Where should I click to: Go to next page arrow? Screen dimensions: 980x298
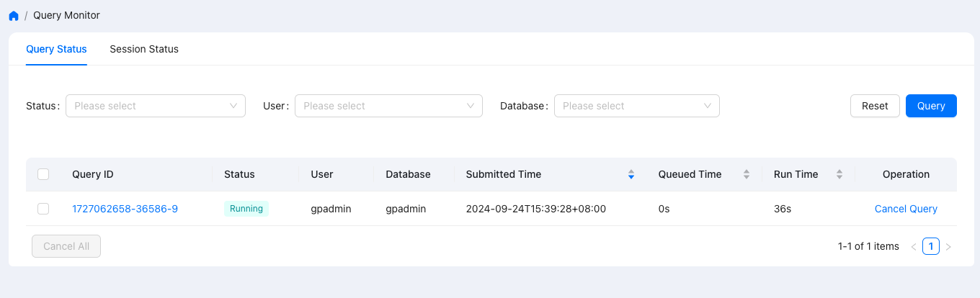coord(948,247)
